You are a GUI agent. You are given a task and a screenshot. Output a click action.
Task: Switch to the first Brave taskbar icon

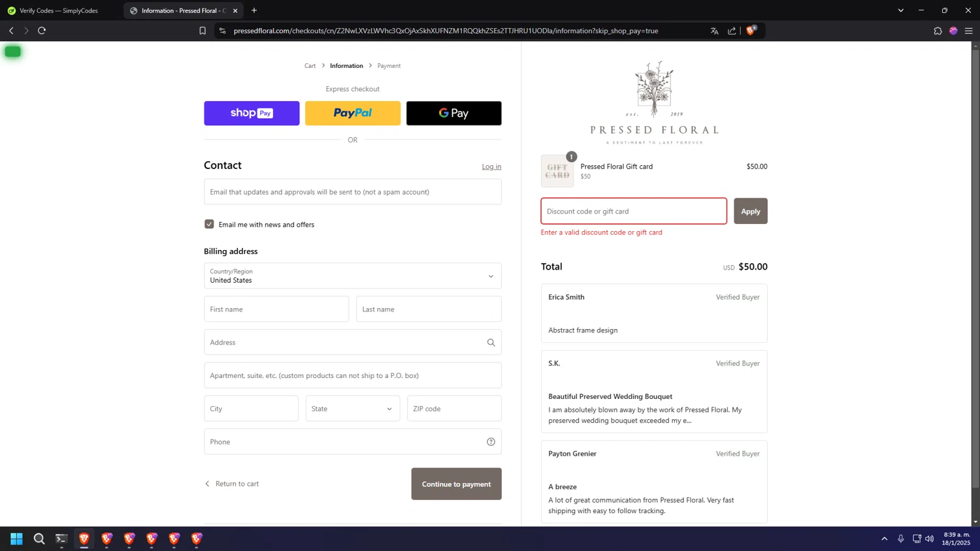(84, 539)
